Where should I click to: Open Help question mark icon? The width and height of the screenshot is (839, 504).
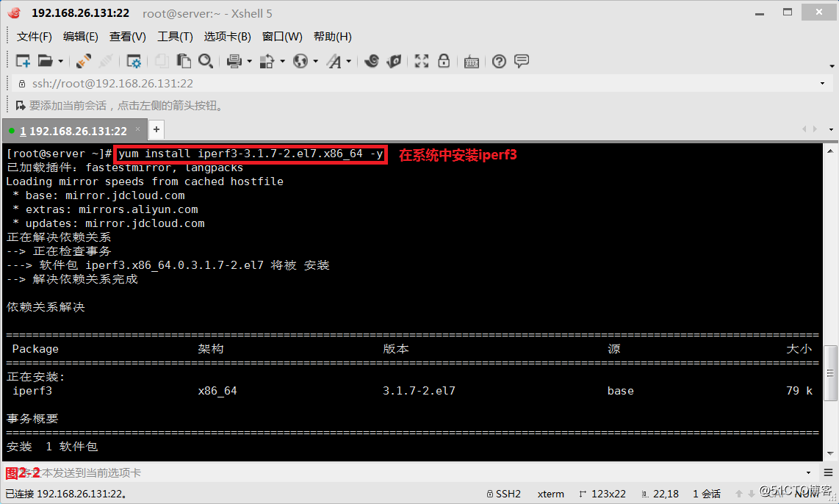(x=499, y=62)
